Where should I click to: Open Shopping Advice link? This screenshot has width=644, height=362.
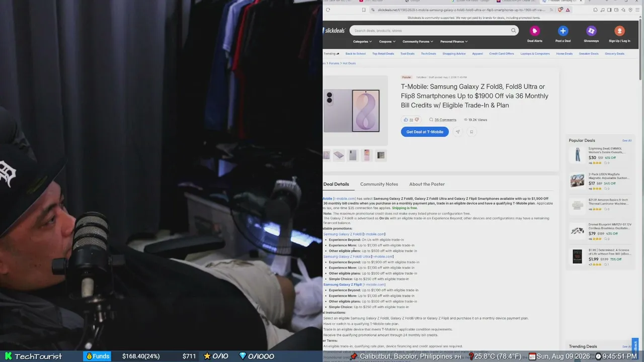[454, 53]
